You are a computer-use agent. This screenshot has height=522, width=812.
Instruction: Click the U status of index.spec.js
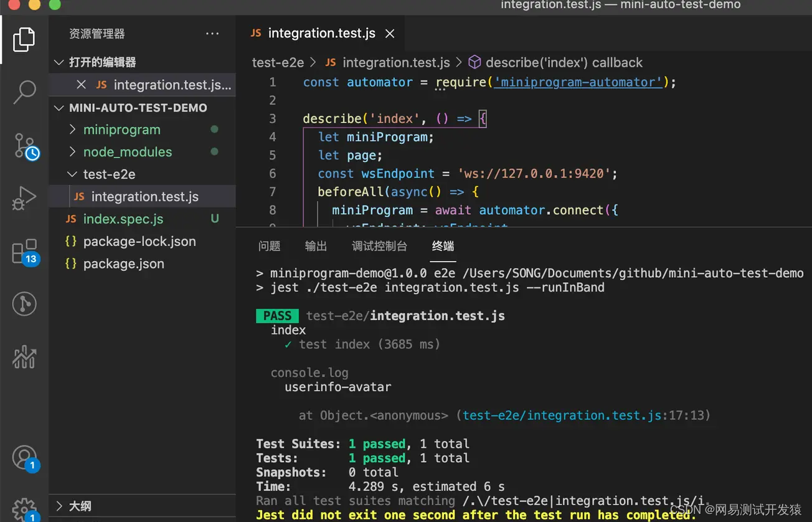pos(215,219)
